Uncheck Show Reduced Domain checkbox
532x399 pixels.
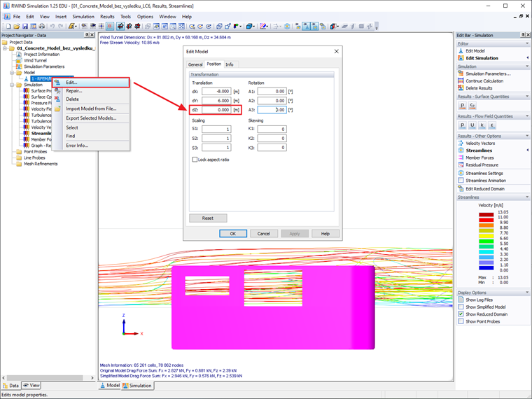click(461, 314)
